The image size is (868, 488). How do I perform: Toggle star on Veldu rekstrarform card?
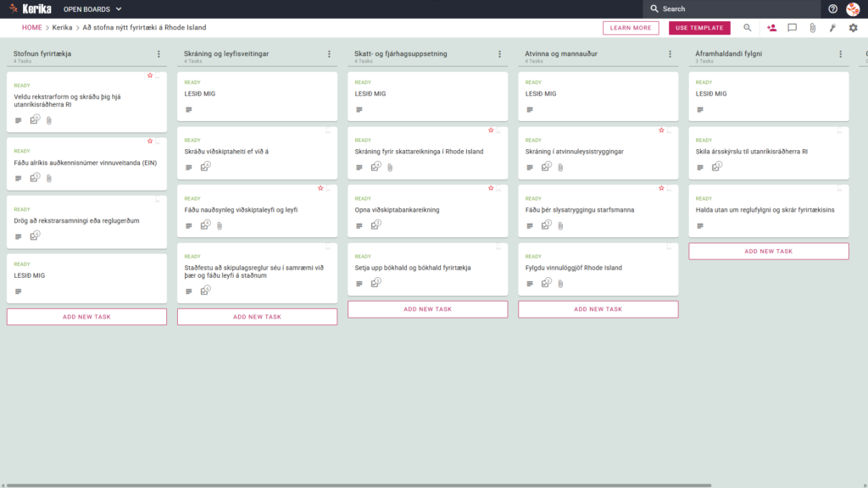coord(150,75)
